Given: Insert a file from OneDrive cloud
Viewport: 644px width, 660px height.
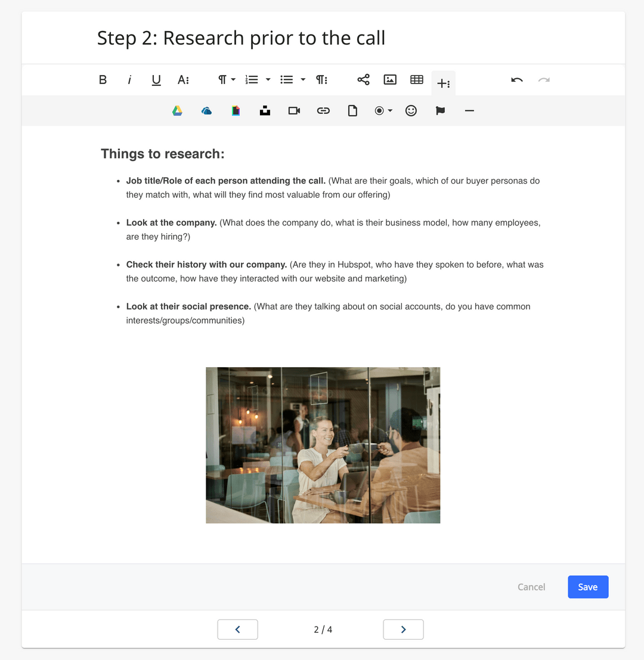Looking at the screenshot, I should pos(206,111).
